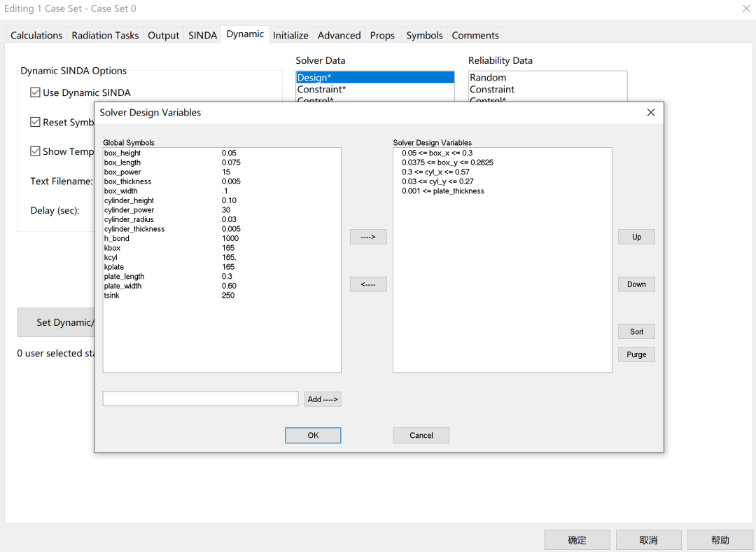Focus the symbol name input field
Viewport: 756px width, 552px height.
201,399
